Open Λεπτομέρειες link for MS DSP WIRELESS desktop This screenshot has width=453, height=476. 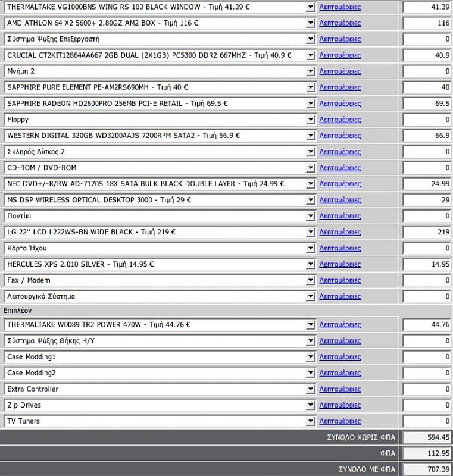coord(340,200)
